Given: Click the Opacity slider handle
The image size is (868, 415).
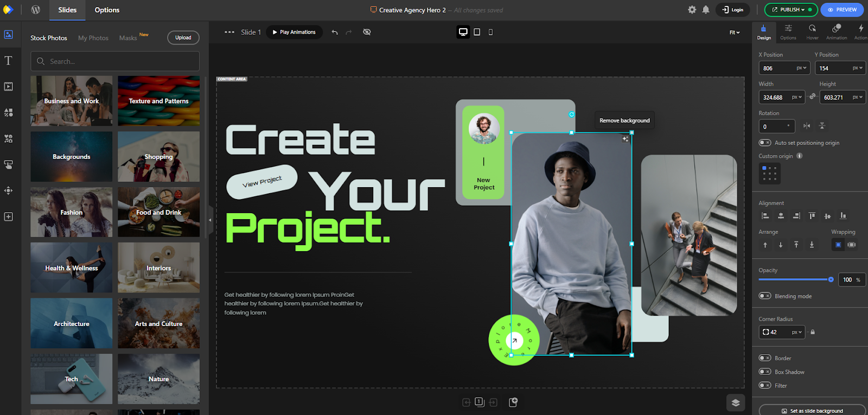Looking at the screenshot, I should [831, 279].
